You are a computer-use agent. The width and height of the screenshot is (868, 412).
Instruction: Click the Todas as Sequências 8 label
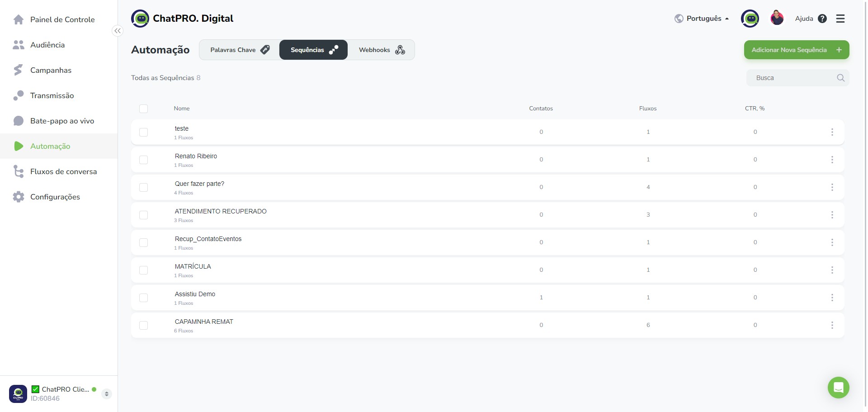pos(166,78)
